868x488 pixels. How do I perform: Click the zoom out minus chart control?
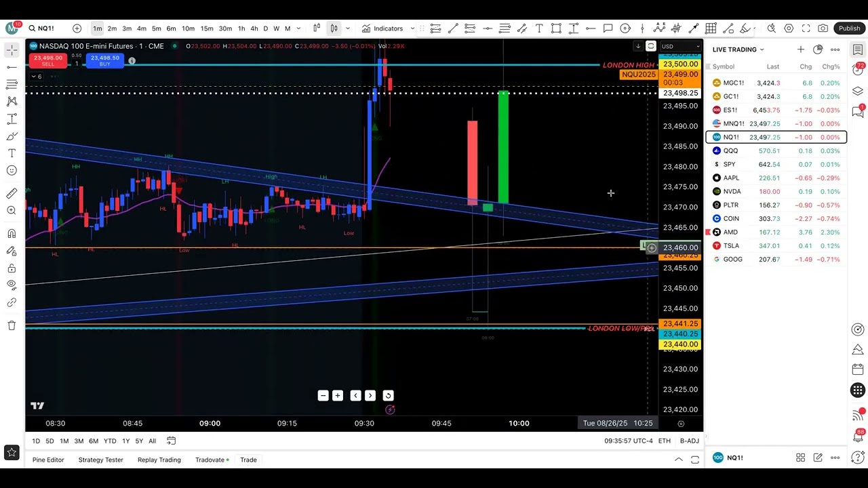(323, 396)
